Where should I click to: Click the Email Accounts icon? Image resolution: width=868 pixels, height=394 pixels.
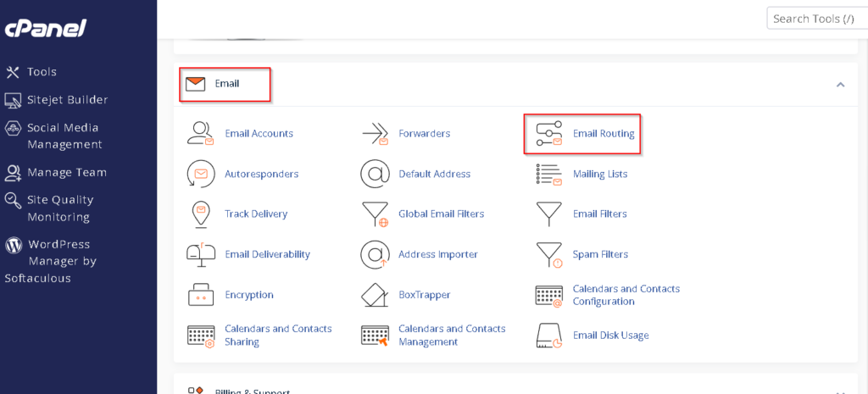200,133
